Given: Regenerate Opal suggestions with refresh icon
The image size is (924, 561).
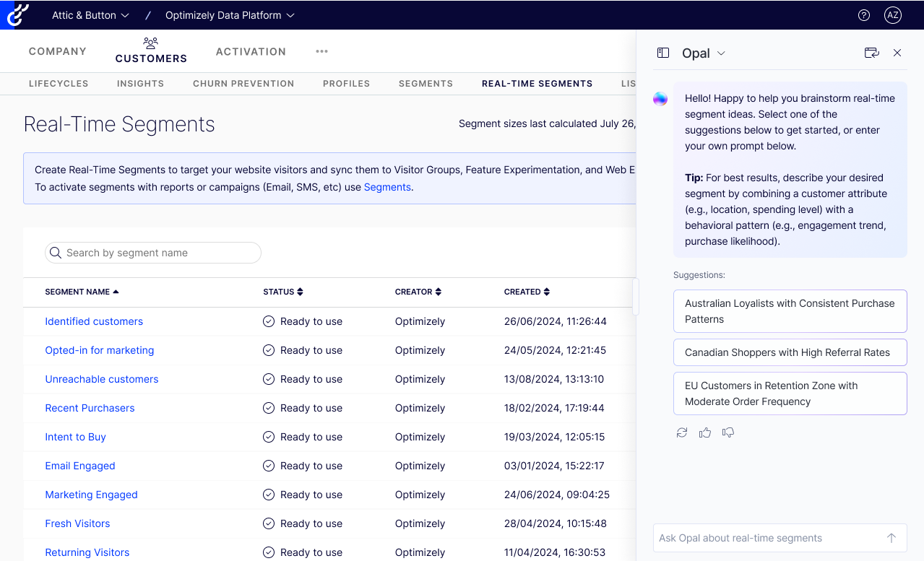Looking at the screenshot, I should tap(681, 432).
